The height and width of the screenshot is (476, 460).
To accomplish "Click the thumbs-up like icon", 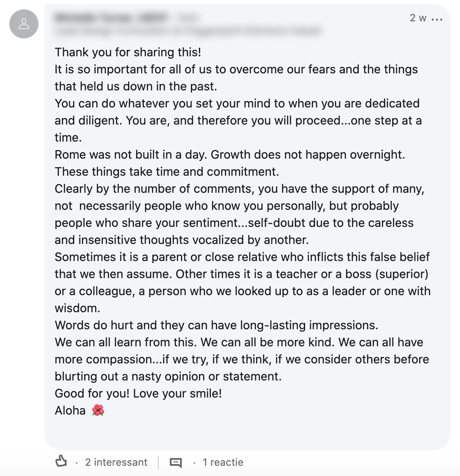I will 61,461.
